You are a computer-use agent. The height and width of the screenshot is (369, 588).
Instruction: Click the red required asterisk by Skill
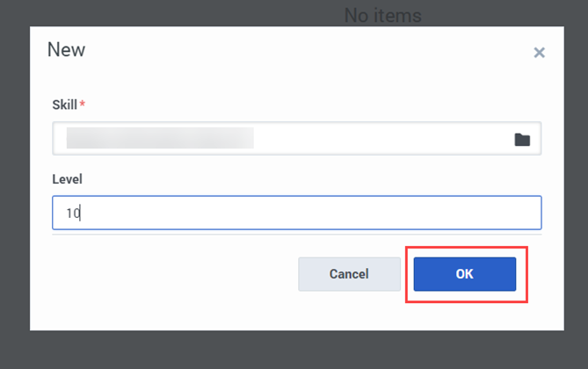83,105
